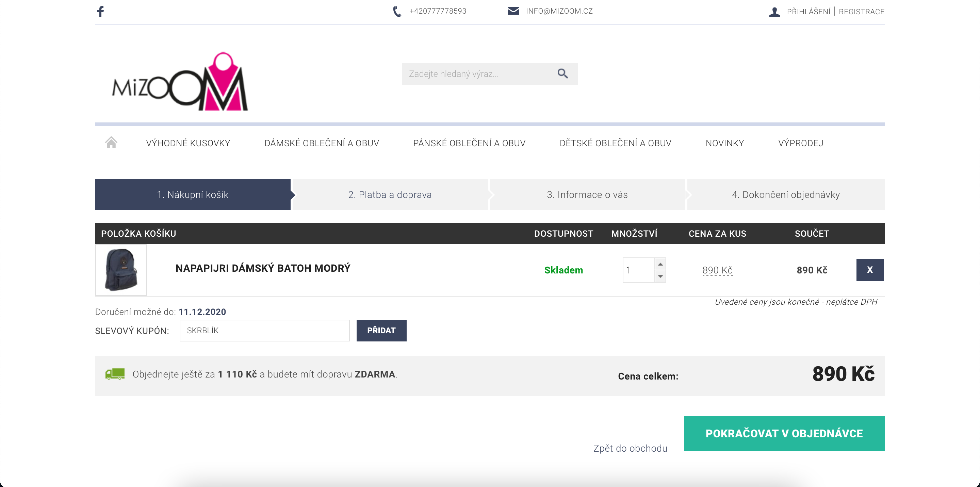
Task: Click the 1 110 Kč free shipping amount
Action: pos(238,374)
